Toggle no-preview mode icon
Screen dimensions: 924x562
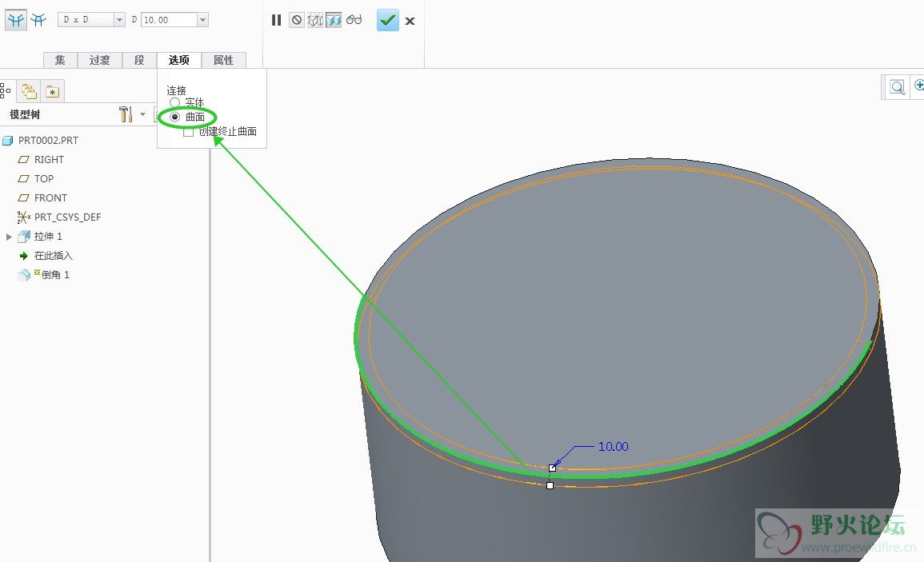pyautogui.click(x=297, y=20)
